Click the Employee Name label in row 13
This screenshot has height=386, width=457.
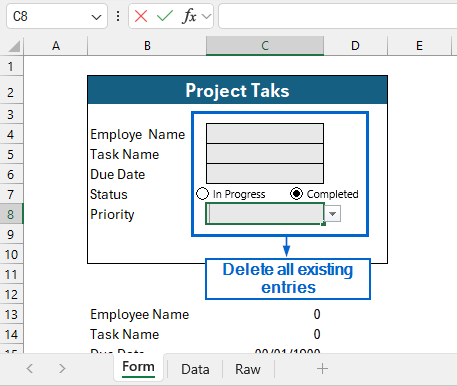click(139, 314)
